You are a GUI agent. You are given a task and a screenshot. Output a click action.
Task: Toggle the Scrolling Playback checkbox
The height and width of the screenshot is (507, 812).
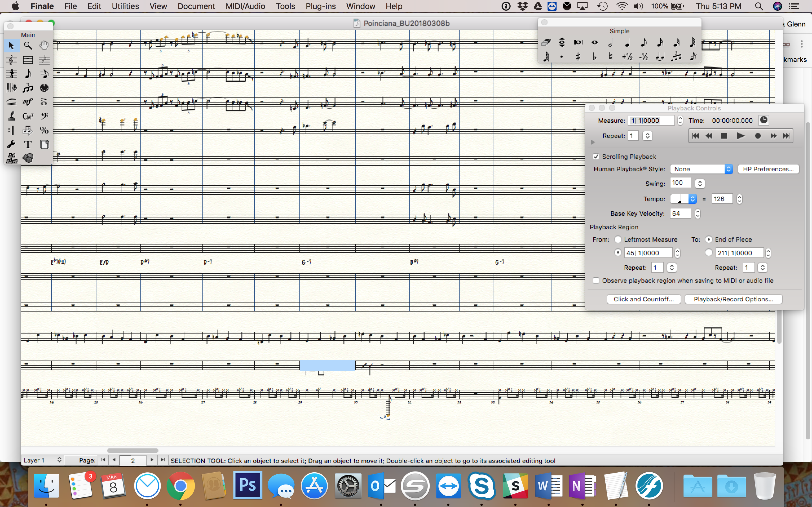pyautogui.click(x=596, y=157)
